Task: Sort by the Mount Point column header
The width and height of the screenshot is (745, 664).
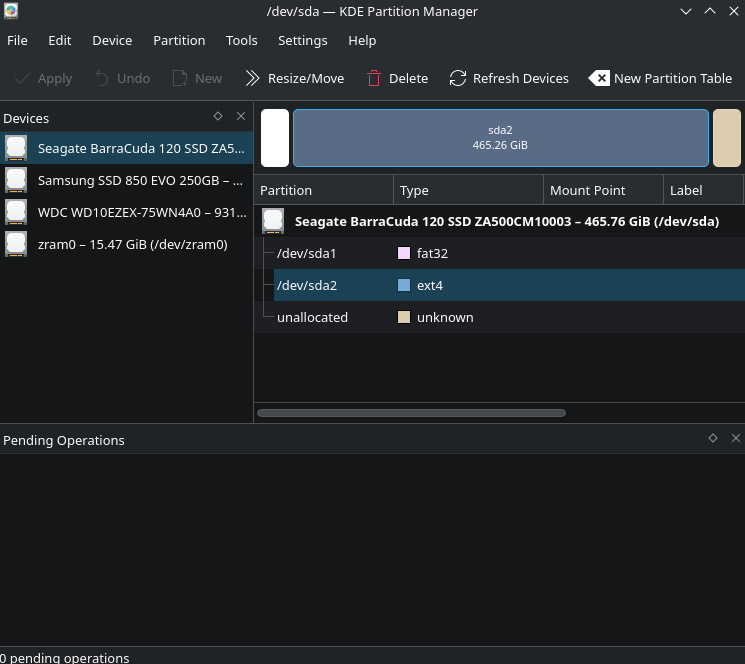Action: pos(603,190)
